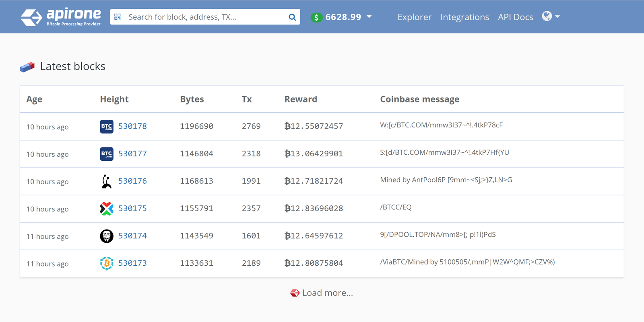Viewport: 644px width, 322px height.
Task: Focus the block and address search field
Action: (203, 17)
